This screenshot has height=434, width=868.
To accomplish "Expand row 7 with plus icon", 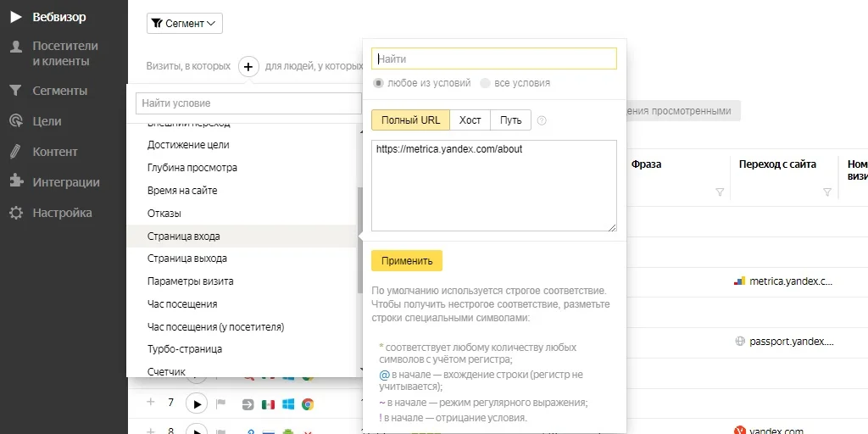I will click(150, 403).
